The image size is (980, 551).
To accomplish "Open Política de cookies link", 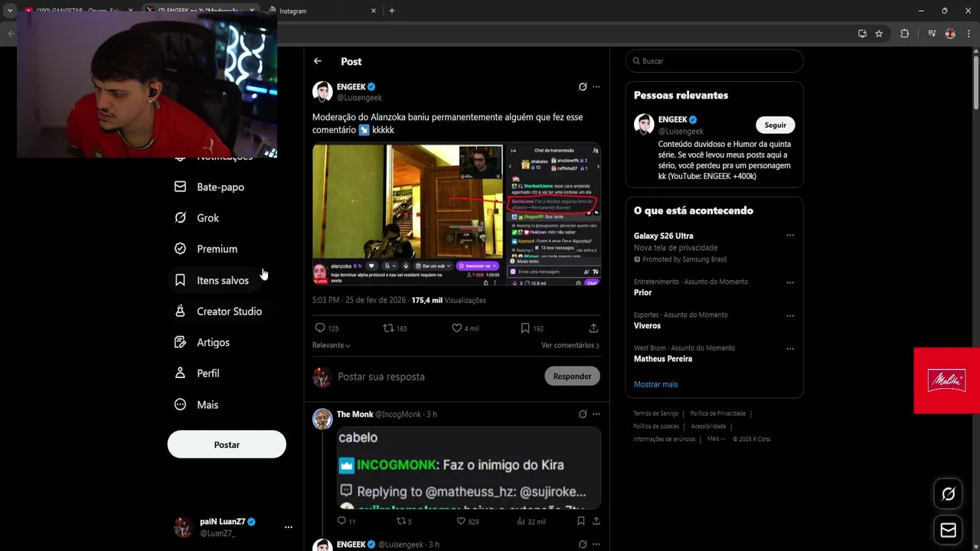I will coord(656,426).
